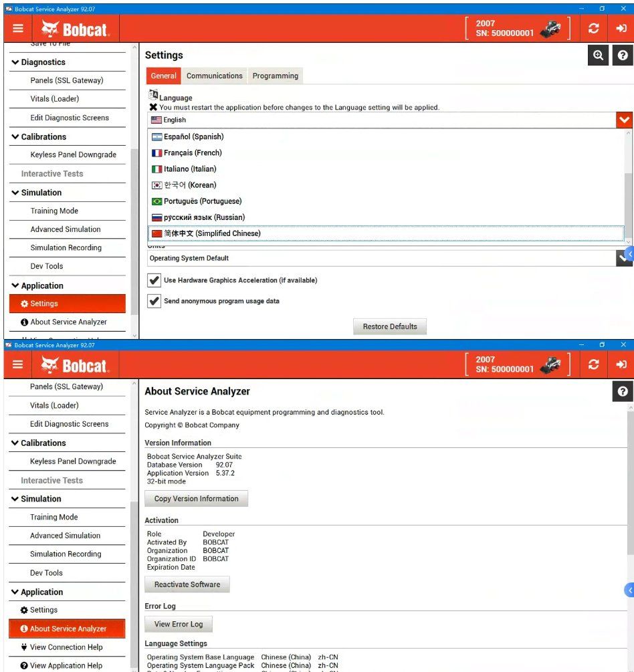Pick the Russian flag language entry

[x=157, y=217]
